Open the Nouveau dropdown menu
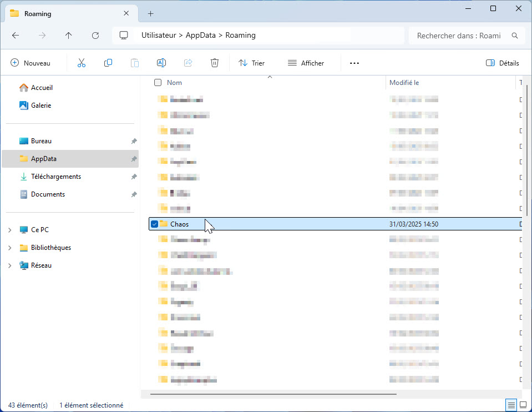The width and height of the screenshot is (532, 412). [31, 63]
